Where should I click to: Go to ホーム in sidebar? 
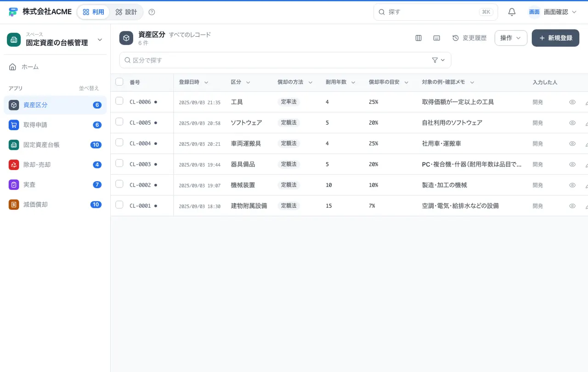click(x=55, y=67)
